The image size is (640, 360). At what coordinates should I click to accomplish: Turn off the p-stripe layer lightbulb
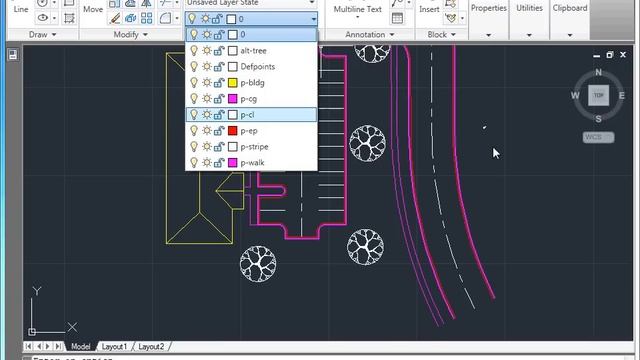coord(194,147)
